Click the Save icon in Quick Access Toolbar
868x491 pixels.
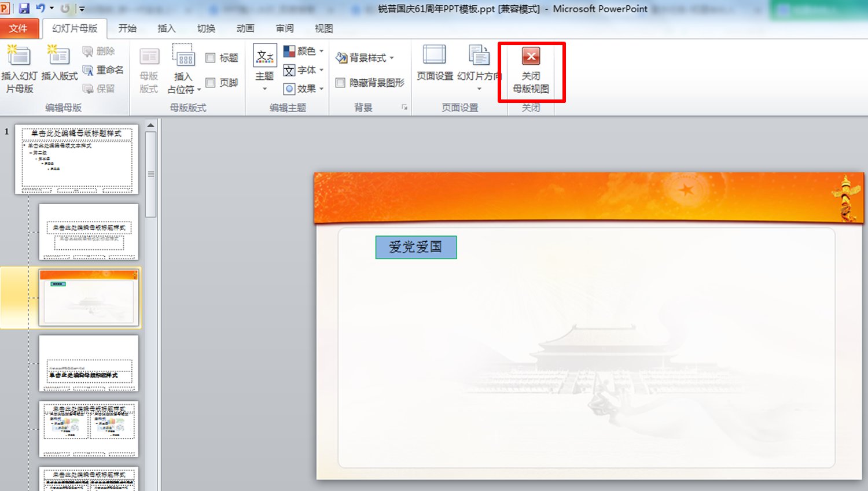(x=23, y=8)
